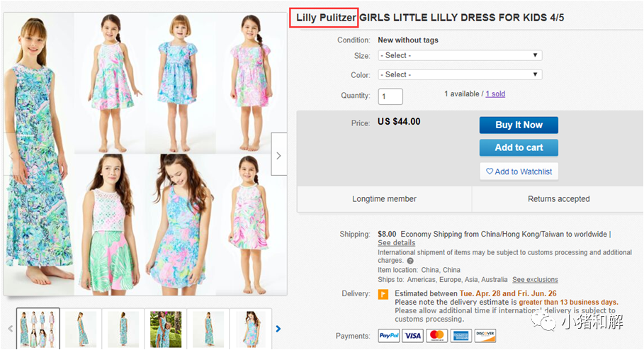Open the 1 sold link

(x=495, y=94)
